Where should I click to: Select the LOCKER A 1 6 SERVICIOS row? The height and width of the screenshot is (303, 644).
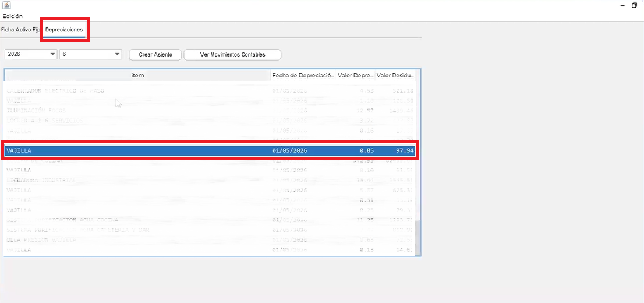point(210,121)
